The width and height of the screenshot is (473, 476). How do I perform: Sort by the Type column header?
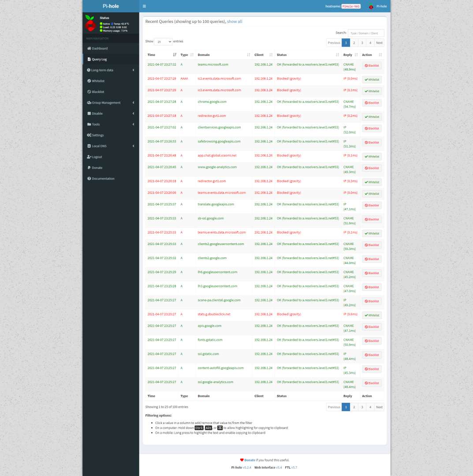point(187,55)
